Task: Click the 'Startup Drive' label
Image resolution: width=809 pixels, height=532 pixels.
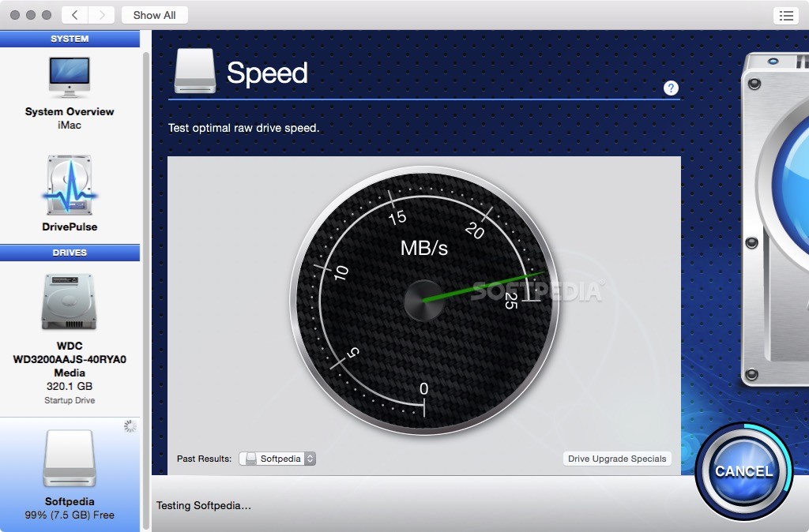Action: coord(70,400)
